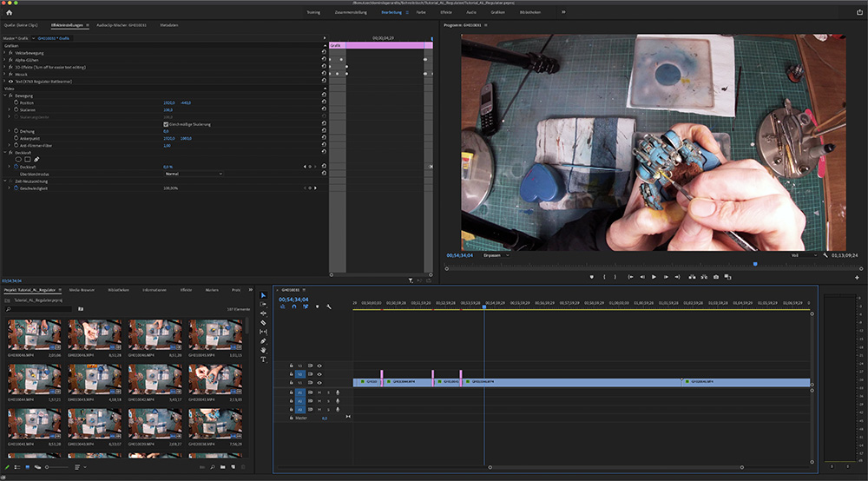Go to In point in Program monitor
This screenshot has height=481, width=868.
pyautogui.click(x=630, y=277)
